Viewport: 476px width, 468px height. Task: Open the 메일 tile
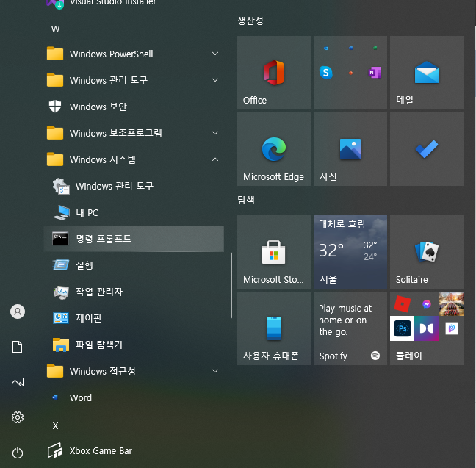(x=427, y=73)
